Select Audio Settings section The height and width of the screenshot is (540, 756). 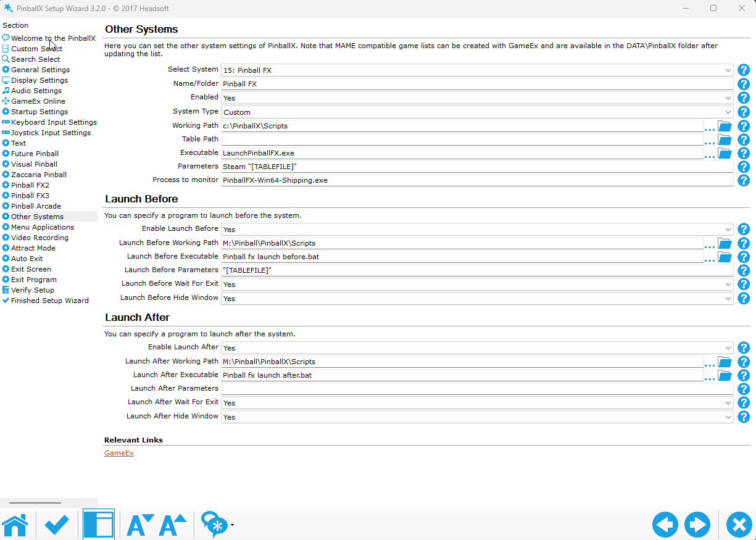pos(36,91)
